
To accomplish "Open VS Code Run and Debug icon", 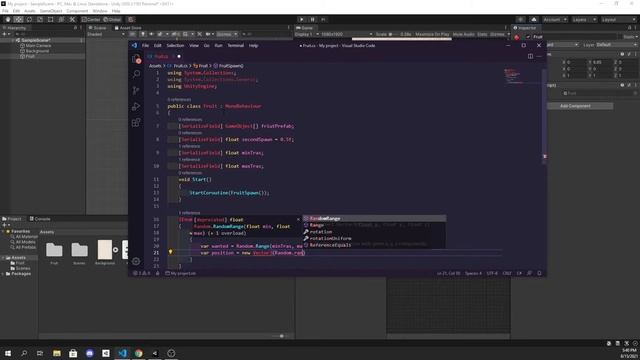I will point(136,107).
